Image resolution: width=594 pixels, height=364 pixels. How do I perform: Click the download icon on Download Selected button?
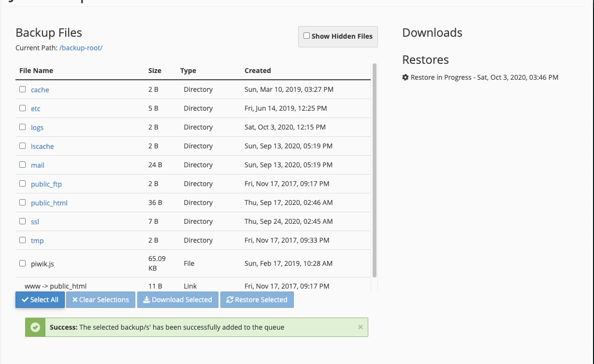[146, 300]
